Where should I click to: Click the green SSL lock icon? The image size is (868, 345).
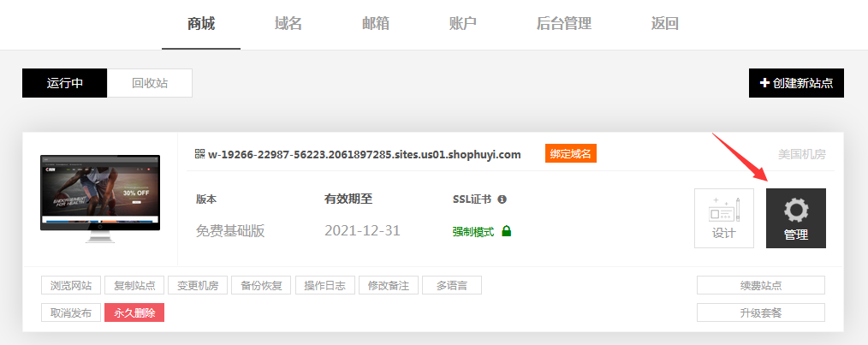click(x=507, y=231)
